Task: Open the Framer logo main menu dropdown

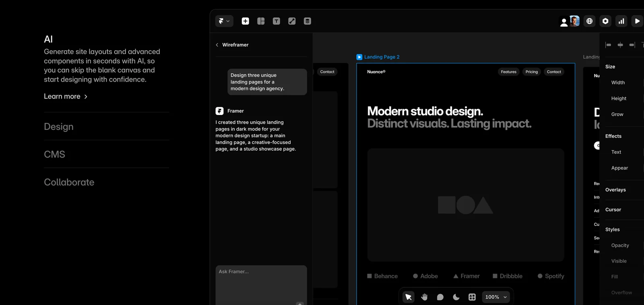Action: click(224, 21)
